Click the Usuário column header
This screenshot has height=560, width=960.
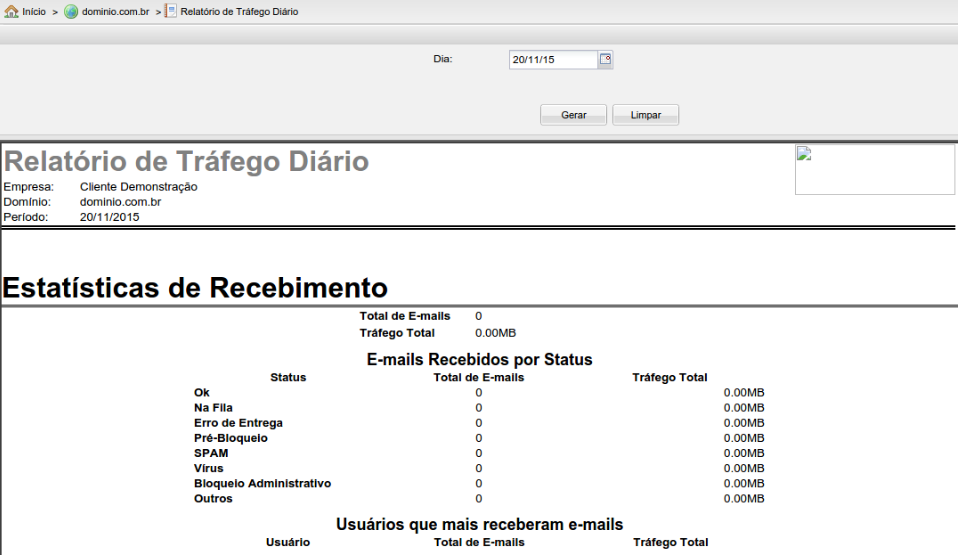coord(288,542)
